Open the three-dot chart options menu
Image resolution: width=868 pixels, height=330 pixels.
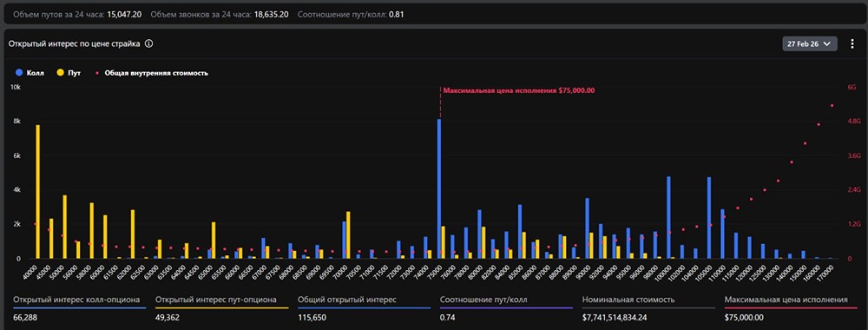tap(852, 43)
